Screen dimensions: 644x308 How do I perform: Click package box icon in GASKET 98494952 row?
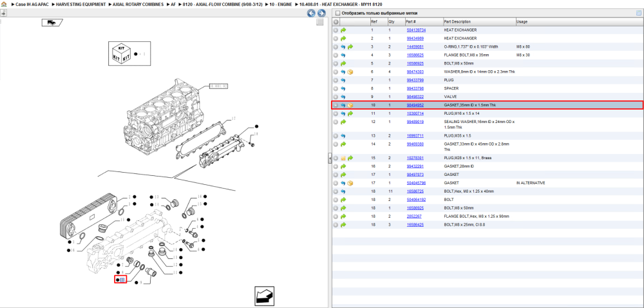point(350,105)
